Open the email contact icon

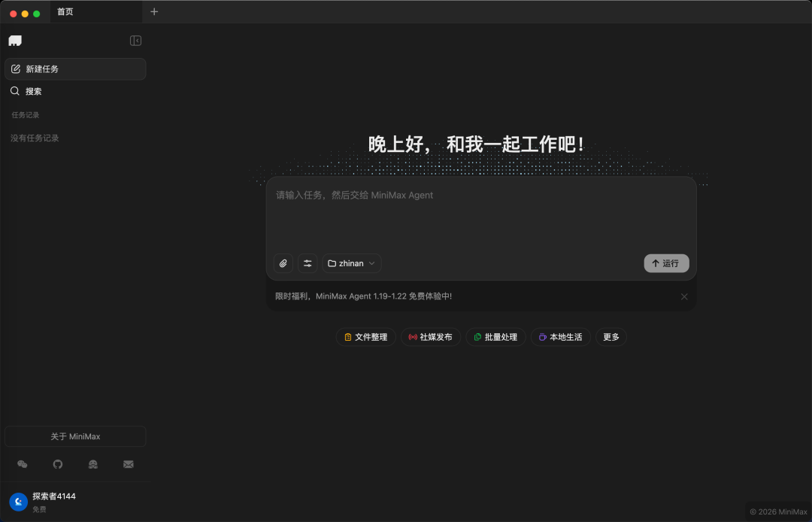[129, 465]
